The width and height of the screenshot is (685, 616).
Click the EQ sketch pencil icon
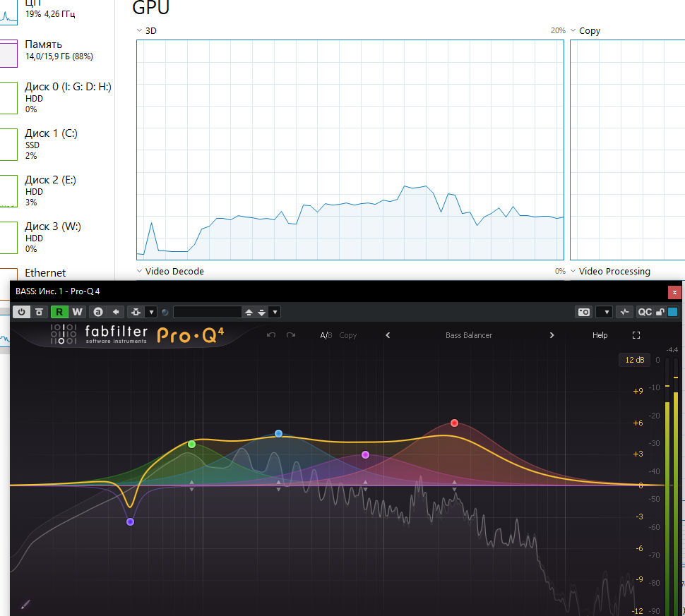tap(25, 604)
